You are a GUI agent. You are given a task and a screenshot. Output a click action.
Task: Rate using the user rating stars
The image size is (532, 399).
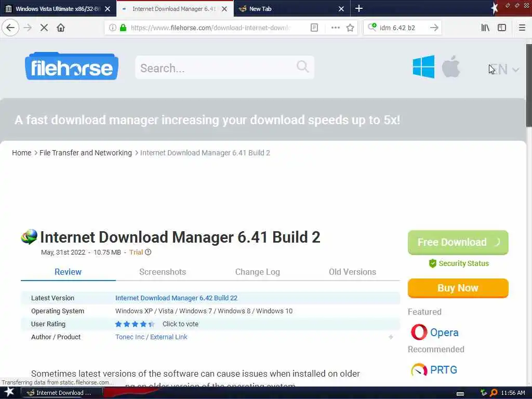pyautogui.click(x=135, y=324)
